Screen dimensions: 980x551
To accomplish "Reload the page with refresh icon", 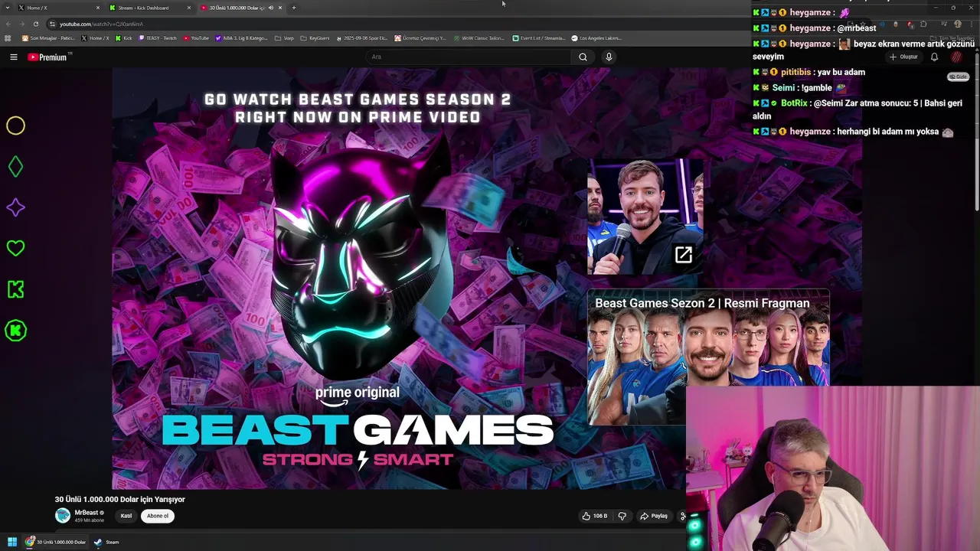I will click(x=35, y=24).
